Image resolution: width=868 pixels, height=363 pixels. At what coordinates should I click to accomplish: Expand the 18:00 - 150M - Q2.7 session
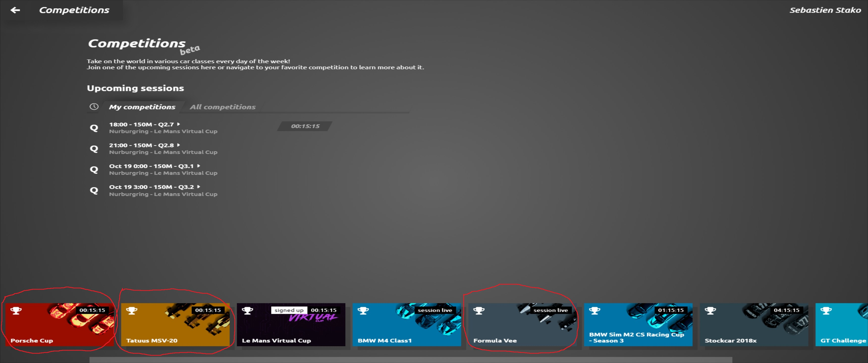pos(179,124)
